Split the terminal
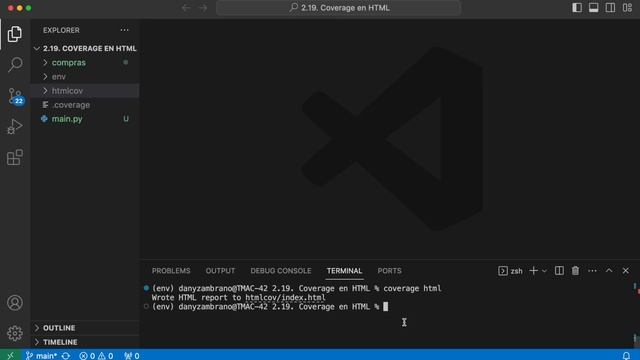Image resolution: width=640 pixels, height=360 pixels. click(x=559, y=271)
